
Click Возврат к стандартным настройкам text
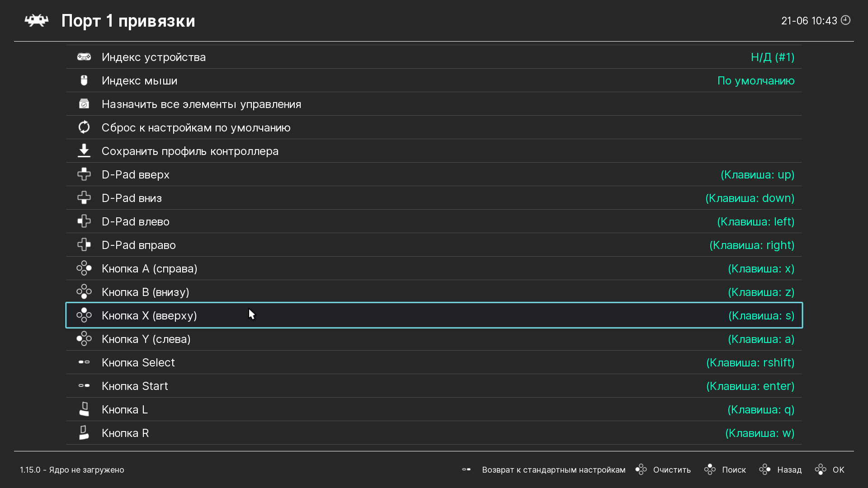[554, 469]
